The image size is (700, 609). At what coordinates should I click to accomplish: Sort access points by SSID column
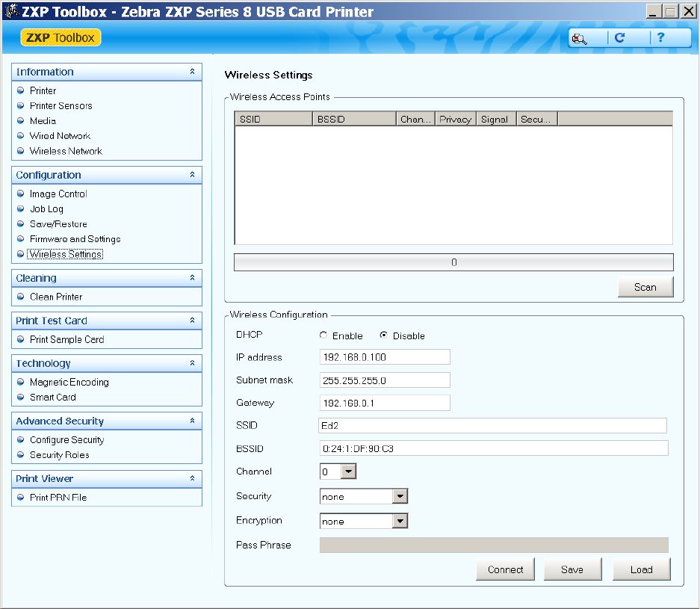point(273,120)
